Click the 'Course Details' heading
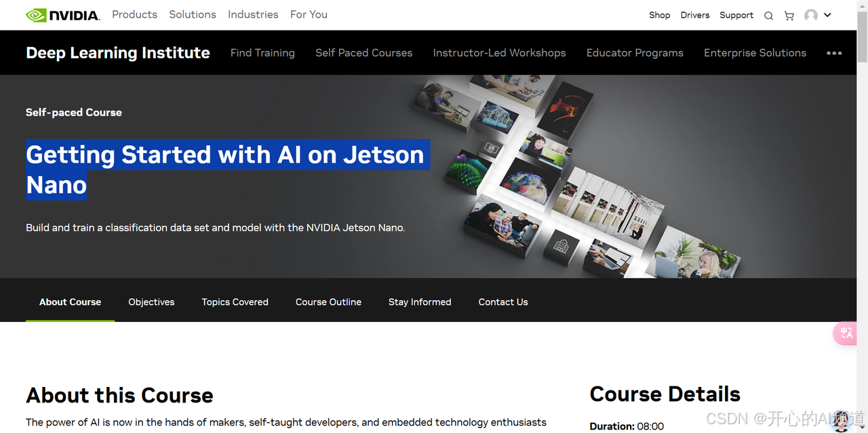This screenshot has height=433, width=868. point(665,394)
